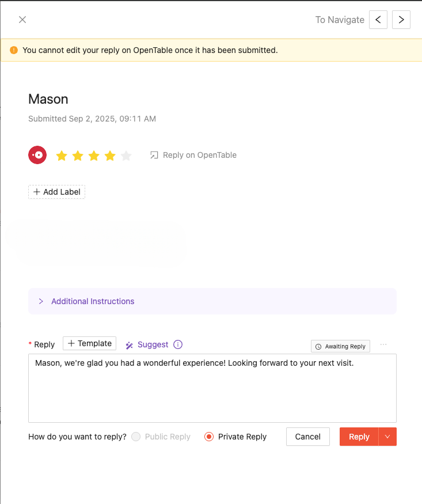Open the three-dot more options menu
Viewport: 422px width, 504px height.
pos(383,344)
